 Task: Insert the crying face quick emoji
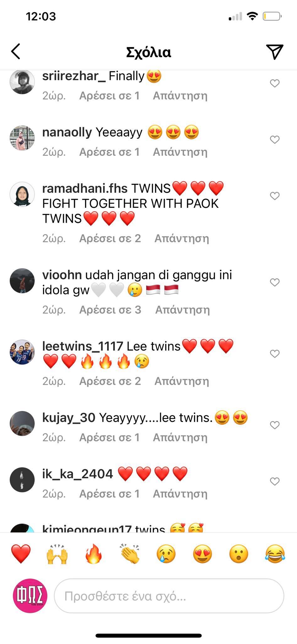click(166, 554)
